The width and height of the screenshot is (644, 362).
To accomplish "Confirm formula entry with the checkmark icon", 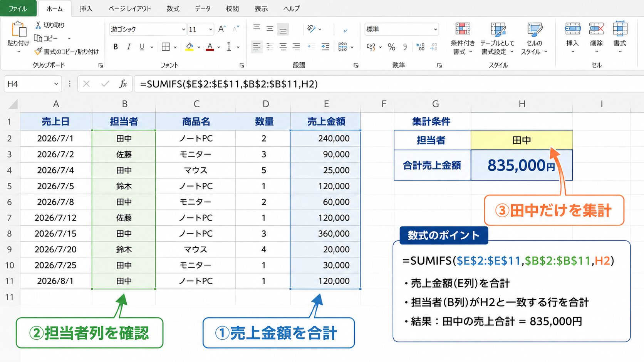I will 105,84.
